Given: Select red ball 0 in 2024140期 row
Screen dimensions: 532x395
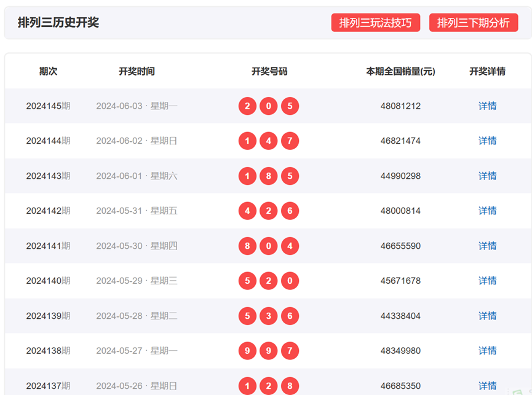Looking at the screenshot, I should pyautogui.click(x=290, y=281).
